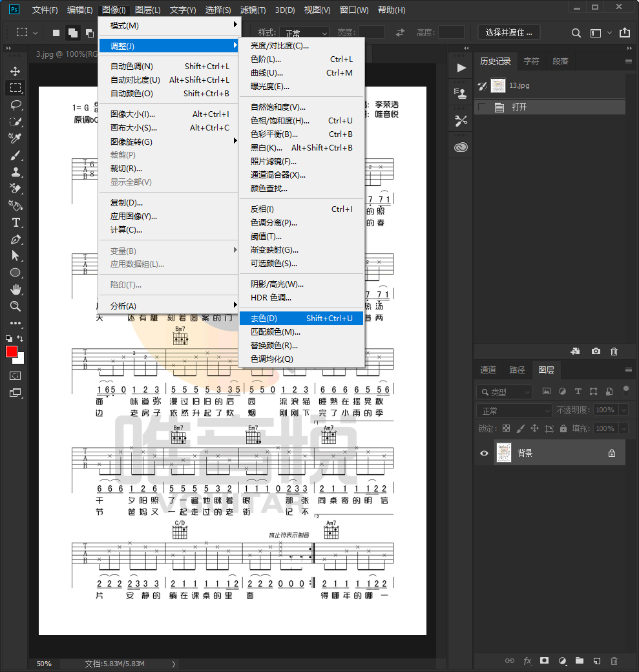Select the Rectangular Marquee tool in toolbox
The height and width of the screenshot is (672, 639).
pyautogui.click(x=16, y=88)
